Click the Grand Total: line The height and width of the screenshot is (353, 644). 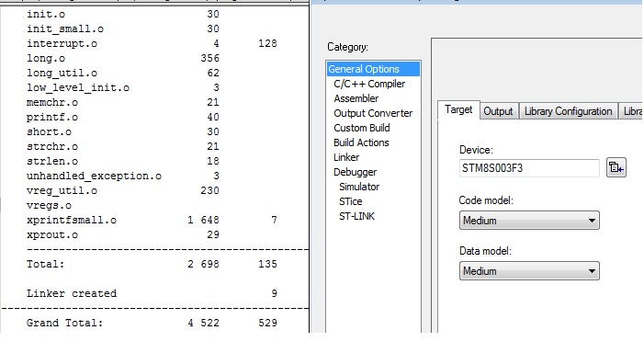coord(64,323)
